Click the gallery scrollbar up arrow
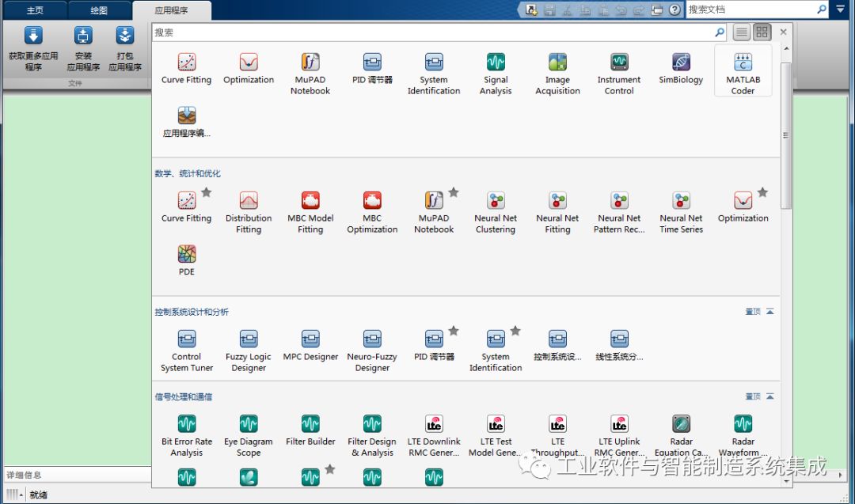This screenshot has height=504, width=855. pyautogui.click(x=786, y=49)
